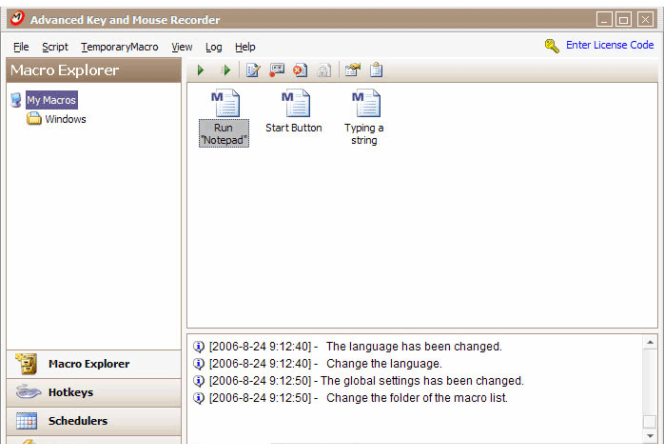Click the log scrollbar thumb
This screenshot has height=444, width=664.
click(650, 422)
